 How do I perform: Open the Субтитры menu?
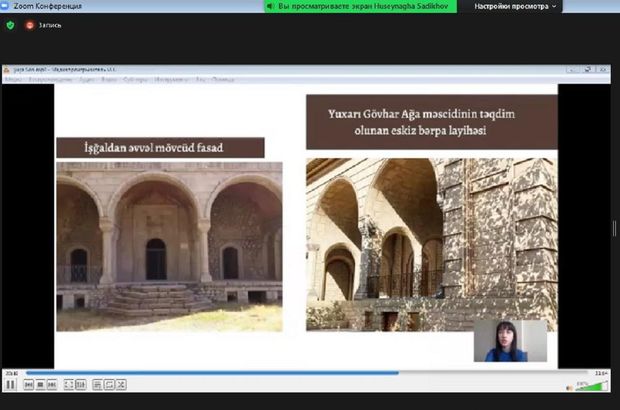[x=134, y=79]
